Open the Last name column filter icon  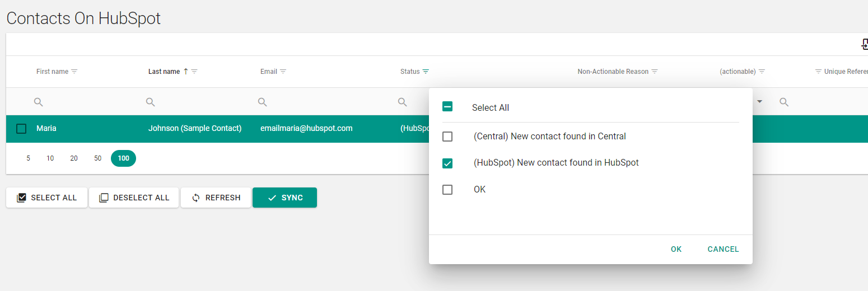pyautogui.click(x=194, y=72)
